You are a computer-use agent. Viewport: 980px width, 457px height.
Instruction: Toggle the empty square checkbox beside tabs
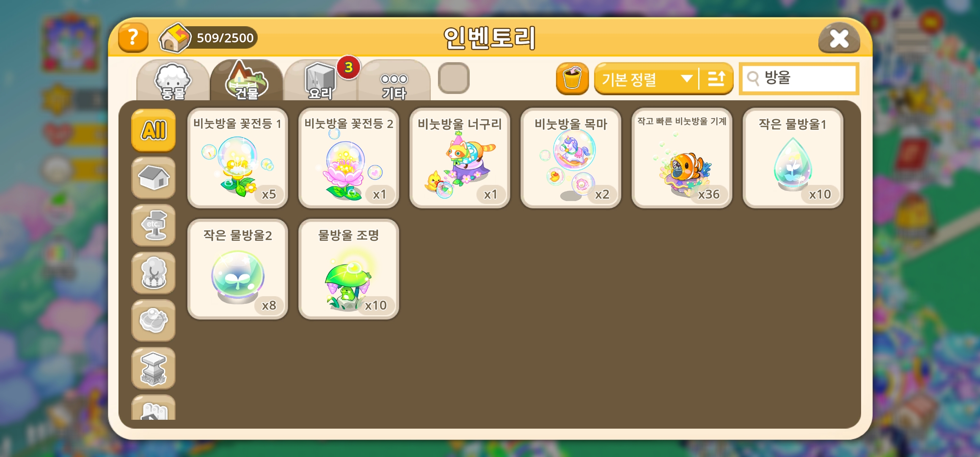[454, 78]
